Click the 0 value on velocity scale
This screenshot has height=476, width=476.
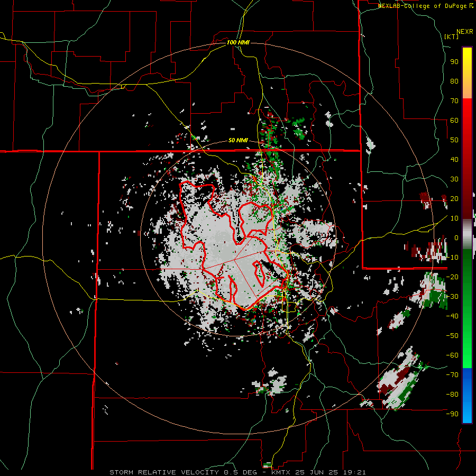click(x=456, y=237)
